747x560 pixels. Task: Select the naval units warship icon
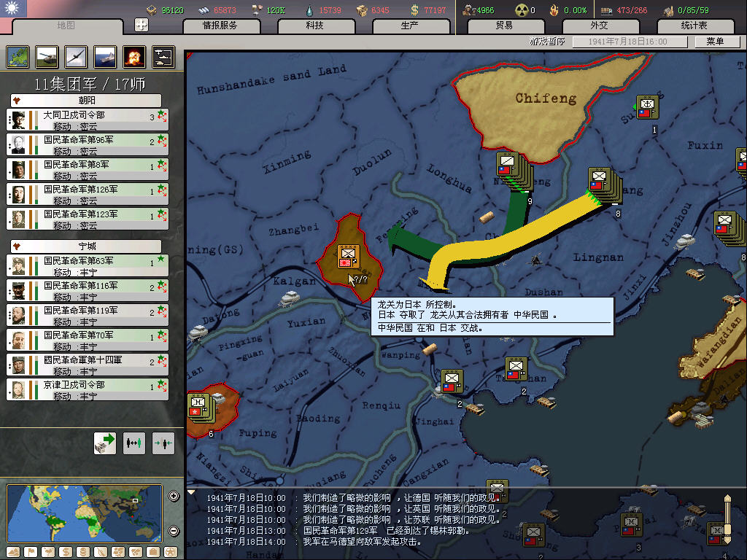click(x=105, y=56)
